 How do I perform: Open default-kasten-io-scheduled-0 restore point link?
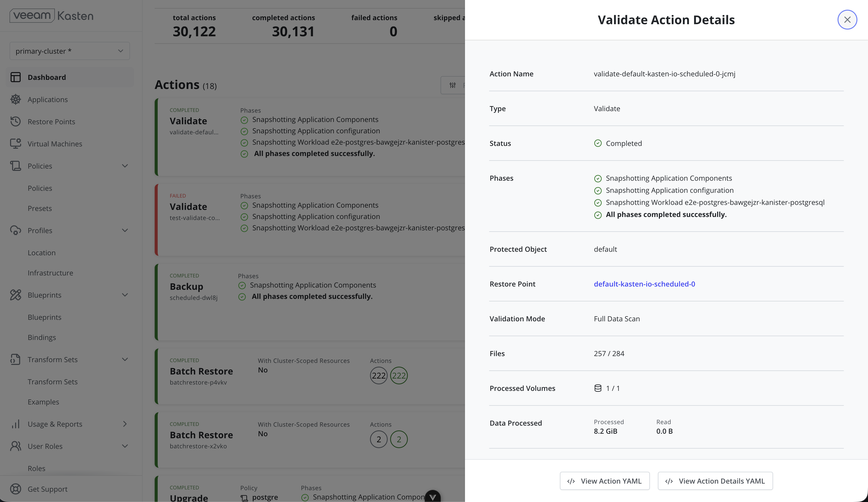click(x=644, y=284)
